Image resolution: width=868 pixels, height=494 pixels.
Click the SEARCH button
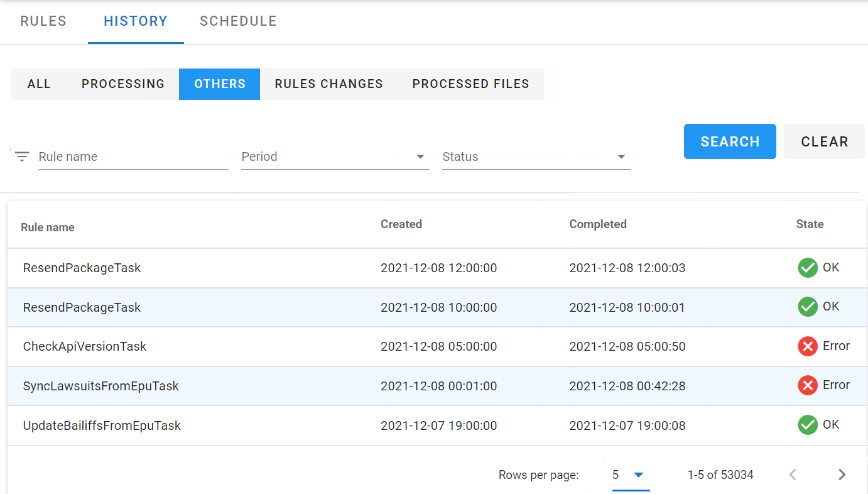(x=730, y=141)
